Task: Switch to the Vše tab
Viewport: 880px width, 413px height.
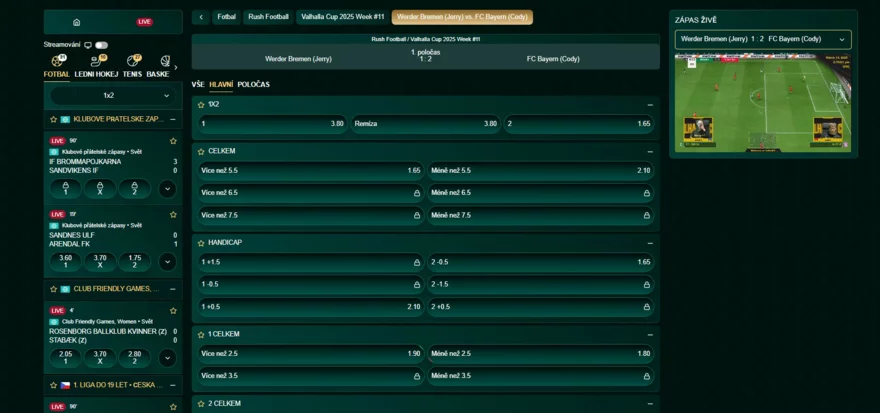Action: pyautogui.click(x=197, y=84)
